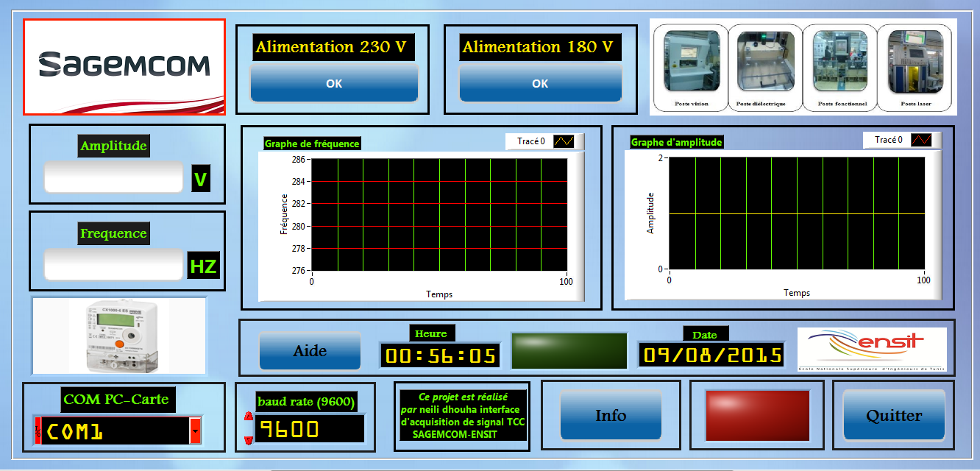The width and height of the screenshot is (980, 471).
Task: Click the Alimentation 230 V label
Action: pyautogui.click(x=333, y=47)
